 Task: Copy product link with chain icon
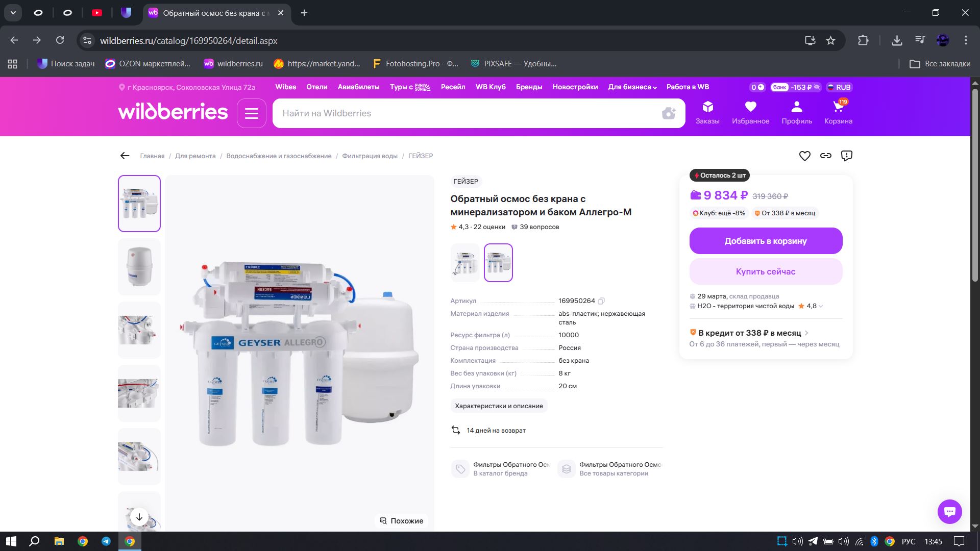(825, 156)
